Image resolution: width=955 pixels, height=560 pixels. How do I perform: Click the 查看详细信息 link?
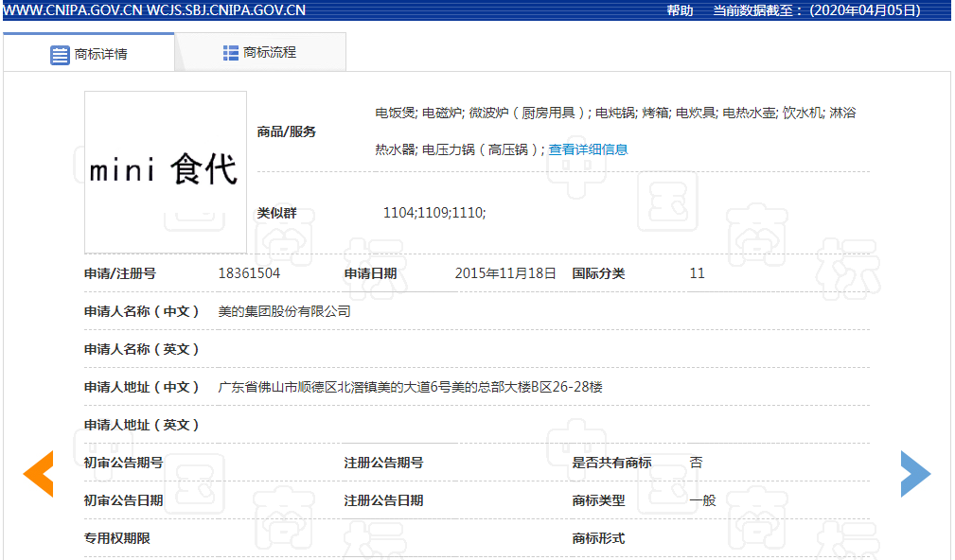click(x=588, y=149)
